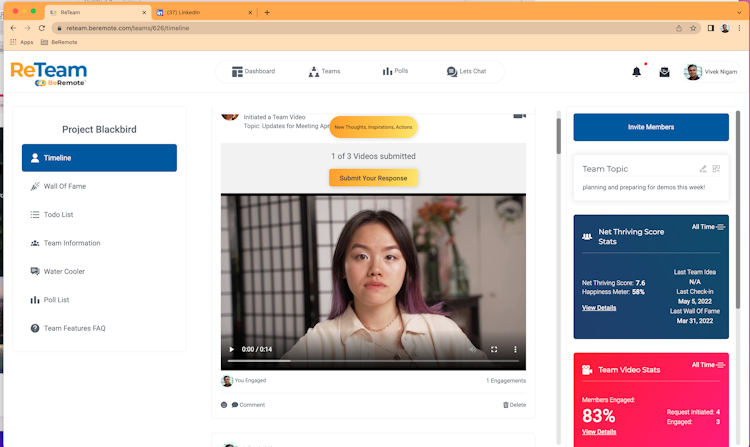Click You Engaged avatar label
The height and width of the screenshot is (447, 750).
[x=243, y=381]
